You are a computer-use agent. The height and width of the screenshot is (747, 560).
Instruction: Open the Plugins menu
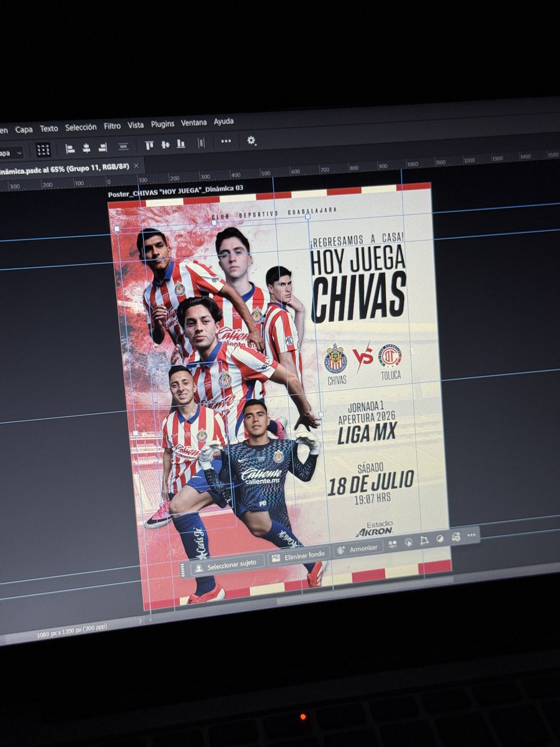[163, 124]
